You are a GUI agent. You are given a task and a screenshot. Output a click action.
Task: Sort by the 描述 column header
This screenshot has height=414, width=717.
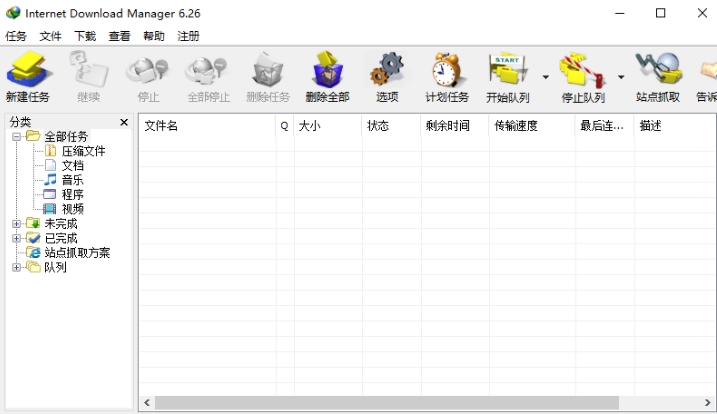[x=675, y=126]
